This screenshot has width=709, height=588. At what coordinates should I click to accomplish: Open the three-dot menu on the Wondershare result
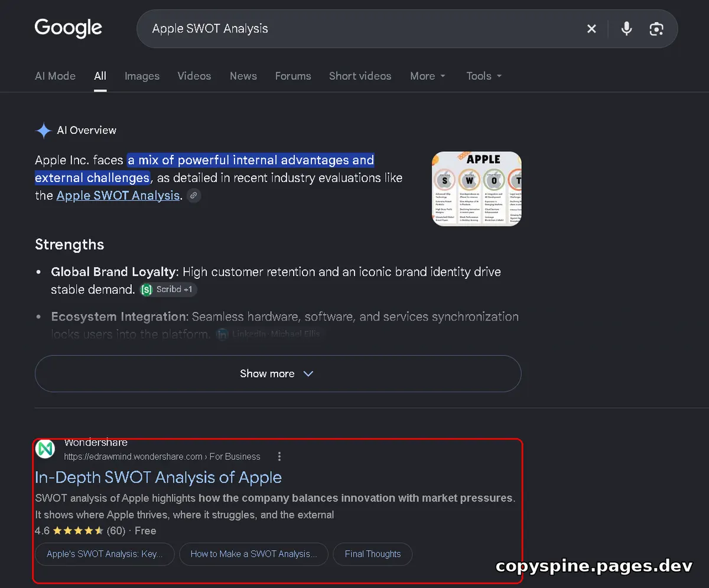[x=279, y=457]
